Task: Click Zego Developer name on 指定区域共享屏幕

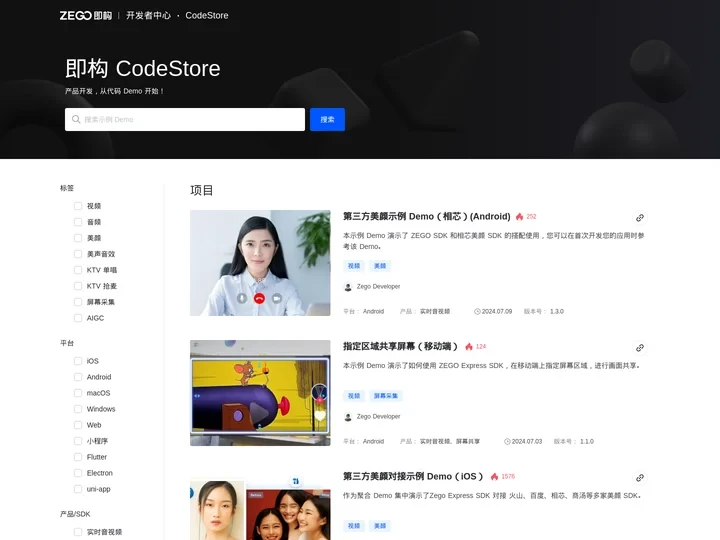Action: 378,416
